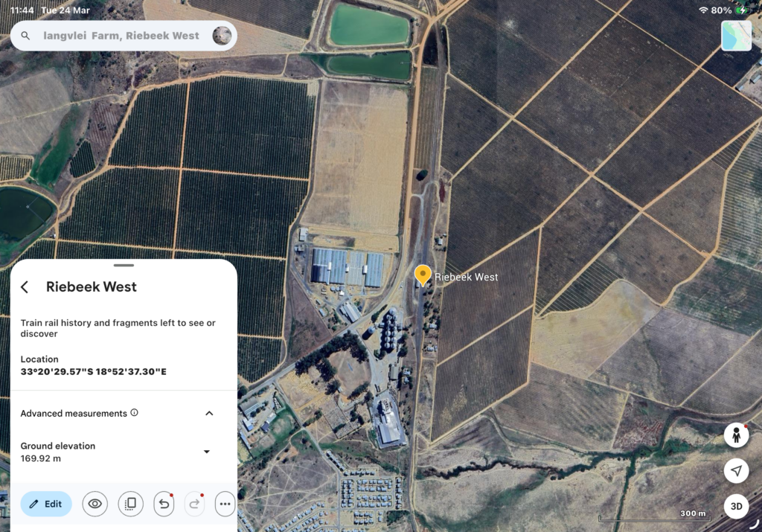Screen dimensions: 762x532
Task: Tap the search field text
Action: (121, 36)
